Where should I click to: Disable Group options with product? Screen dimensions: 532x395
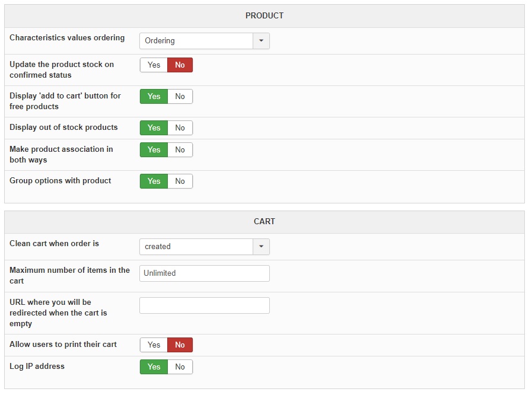[180, 181]
